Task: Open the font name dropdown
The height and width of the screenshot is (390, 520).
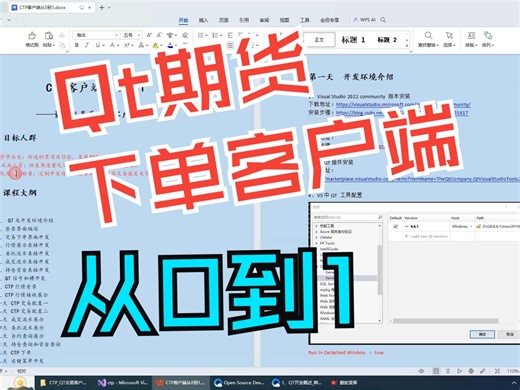Action: (116, 35)
